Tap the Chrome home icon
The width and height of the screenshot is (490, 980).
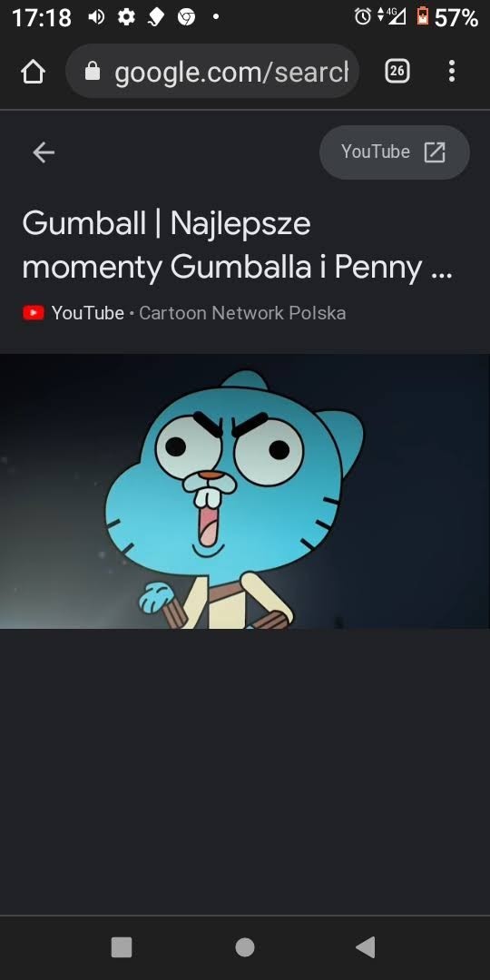tap(34, 72)
